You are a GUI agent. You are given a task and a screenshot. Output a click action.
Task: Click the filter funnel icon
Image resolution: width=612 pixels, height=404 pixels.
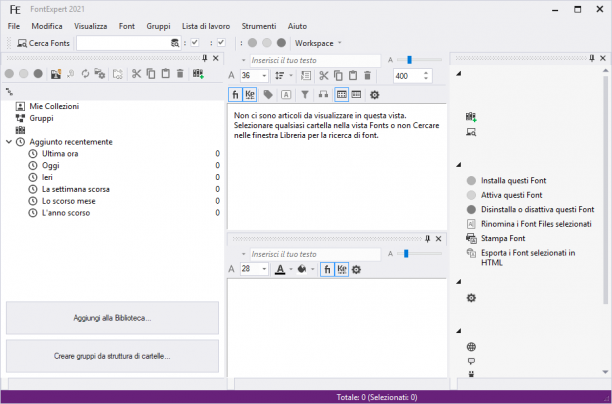pos(305,94)
